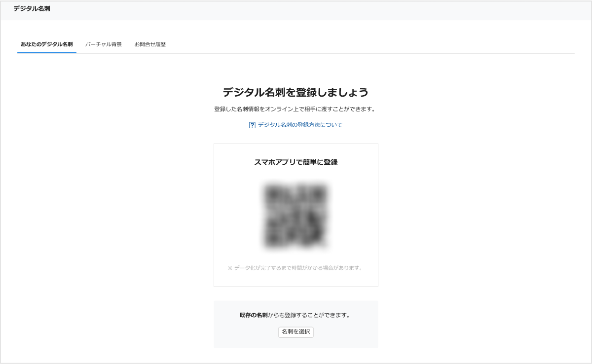The height and width of the screenshot is (364, 592).
Task: Click the help question mark icon
Action: (252, 125)
